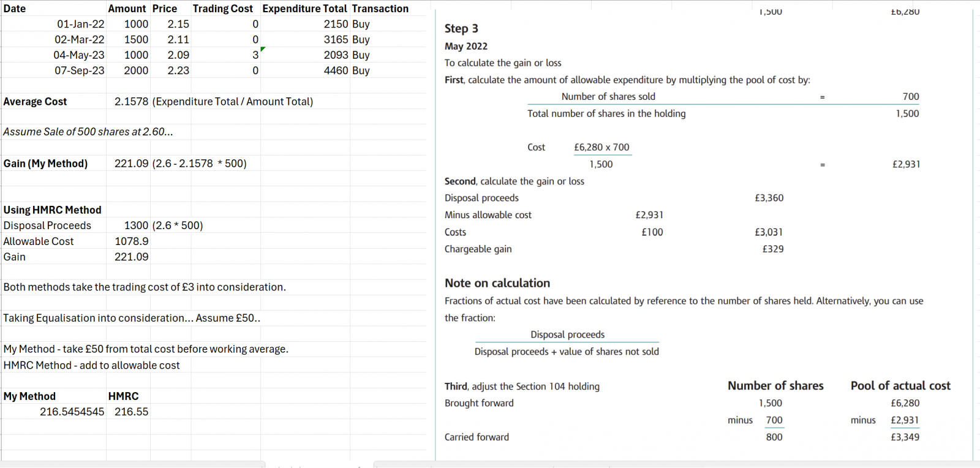Click the Using HMRC Method heading cell
This screenshot has height=468, width=980.
[x=53, y=210]
